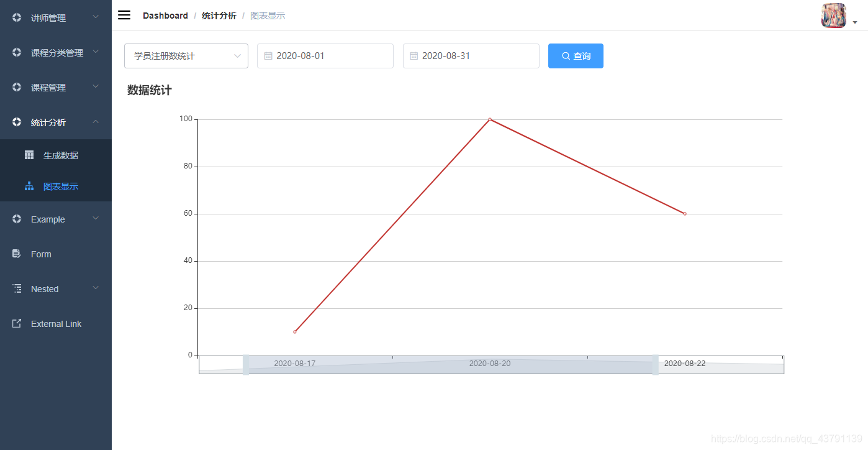Open the 课程分类管理 menu
Screen dimensions: 868x450
coord(56,52)
